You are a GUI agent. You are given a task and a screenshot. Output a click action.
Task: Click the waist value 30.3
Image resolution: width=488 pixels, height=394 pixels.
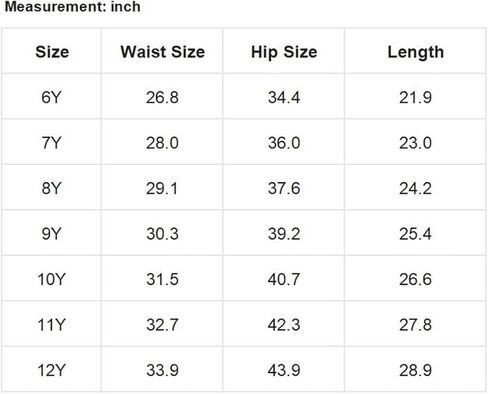click(x=162, y=234)
